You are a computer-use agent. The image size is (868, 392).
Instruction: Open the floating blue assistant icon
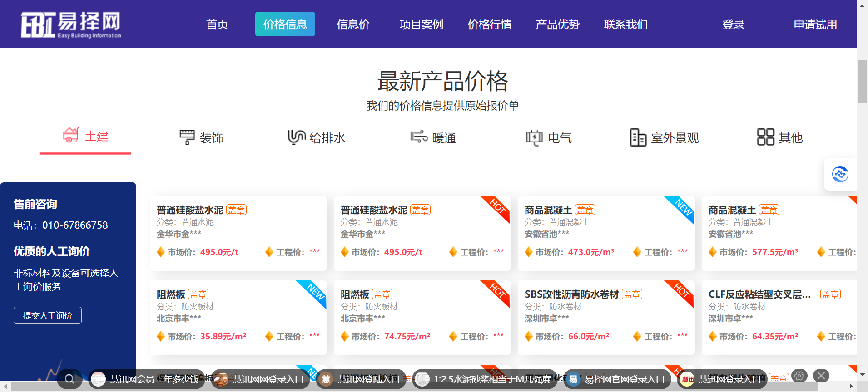840,174
